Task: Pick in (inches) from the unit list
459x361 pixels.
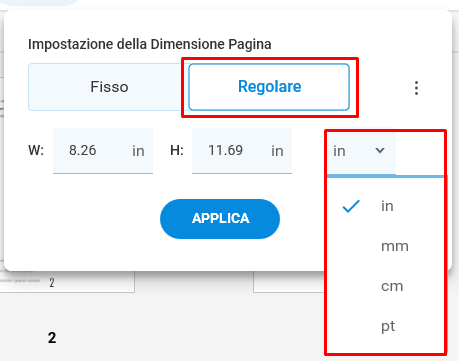Action: click(387, 206)
